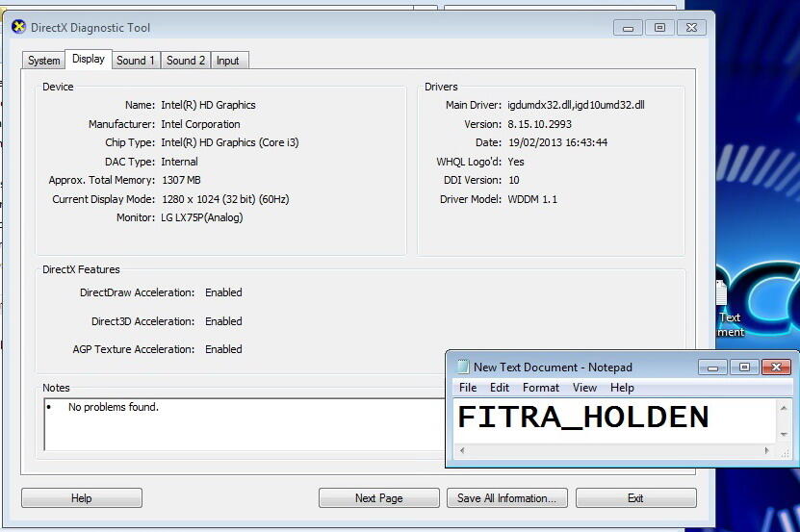Screen dimensions: 800x532
Task: Click WHQL Logo'd value 'Yes'
Action: 516,162
